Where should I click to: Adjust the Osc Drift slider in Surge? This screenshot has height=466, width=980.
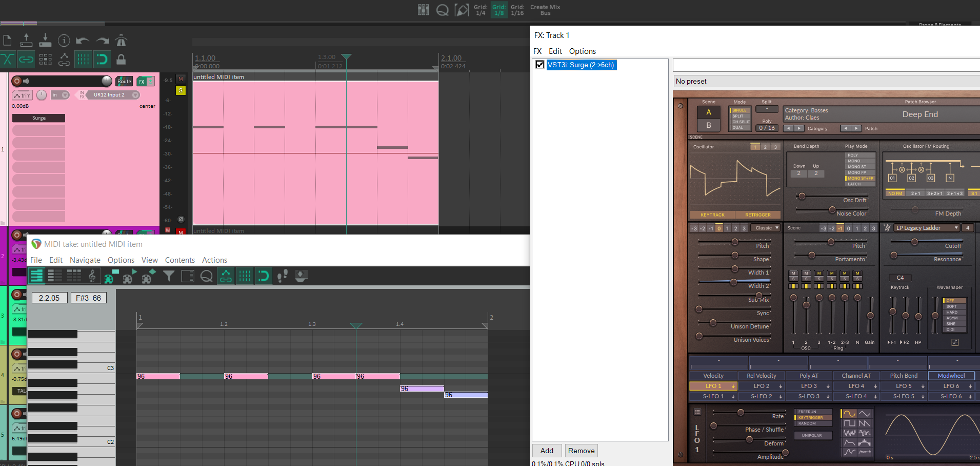(x=802, y=196)
